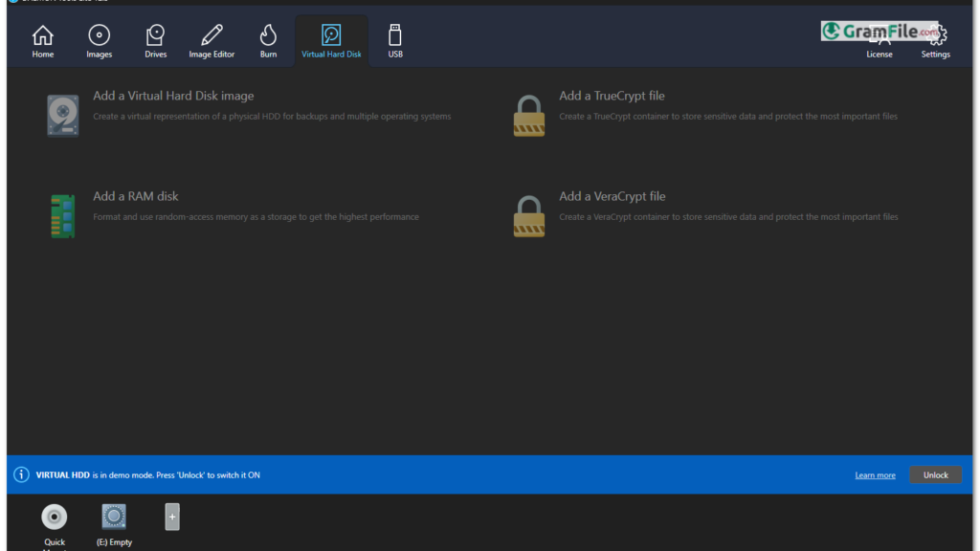Screen dimensions: 980x551
Task: Select the Virtual Hard Disk tab
Action: [331, 41]
